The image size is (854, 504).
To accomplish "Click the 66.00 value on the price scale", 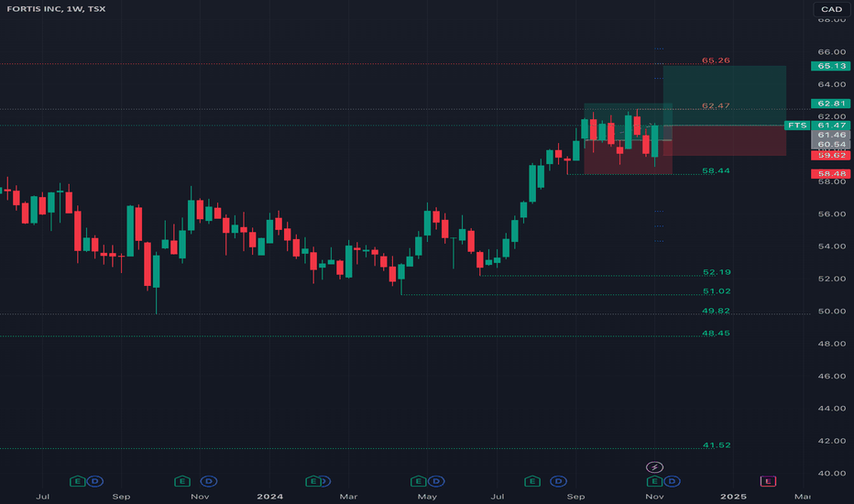I will point(832,52).
